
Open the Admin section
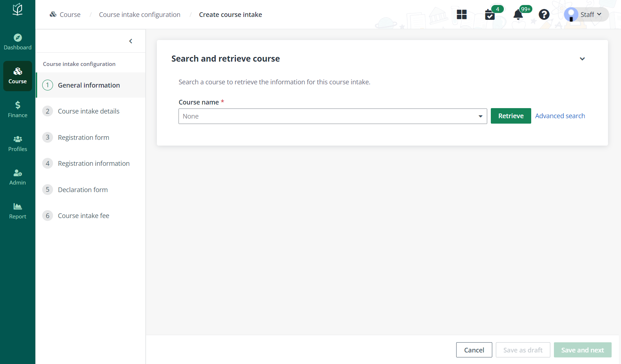pos(18,177)
